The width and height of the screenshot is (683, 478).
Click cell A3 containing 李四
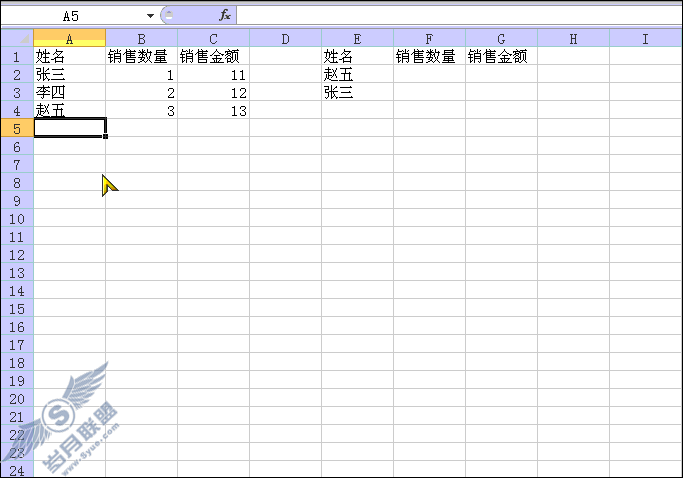pyautogui.click(x=69, y=92)
